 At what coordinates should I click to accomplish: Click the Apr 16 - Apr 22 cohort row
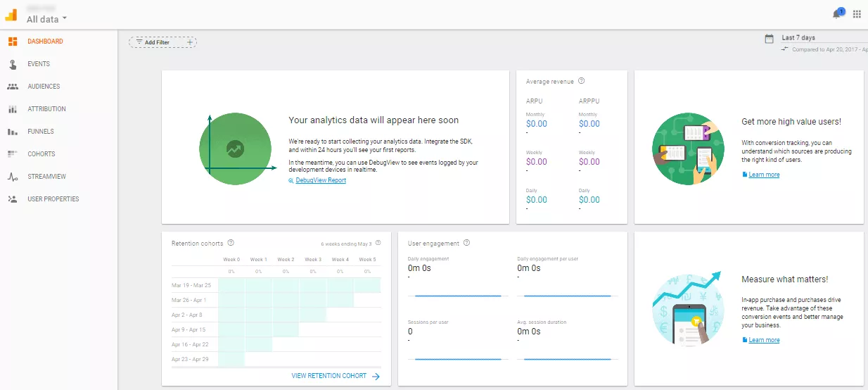(276, 344)
